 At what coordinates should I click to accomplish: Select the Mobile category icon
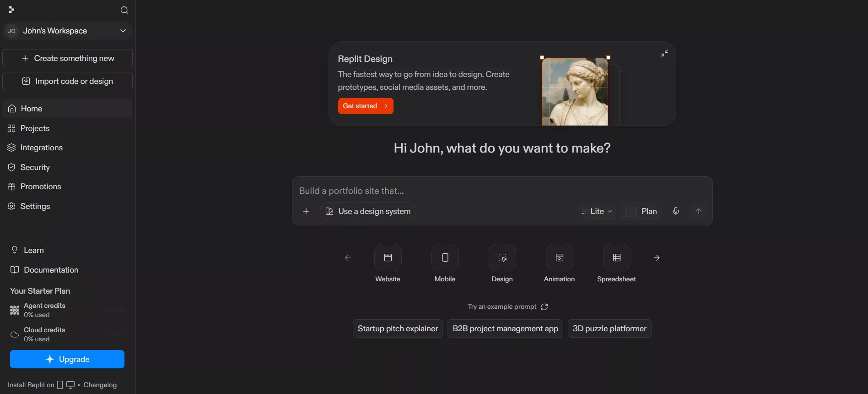[x=445, y=257]
